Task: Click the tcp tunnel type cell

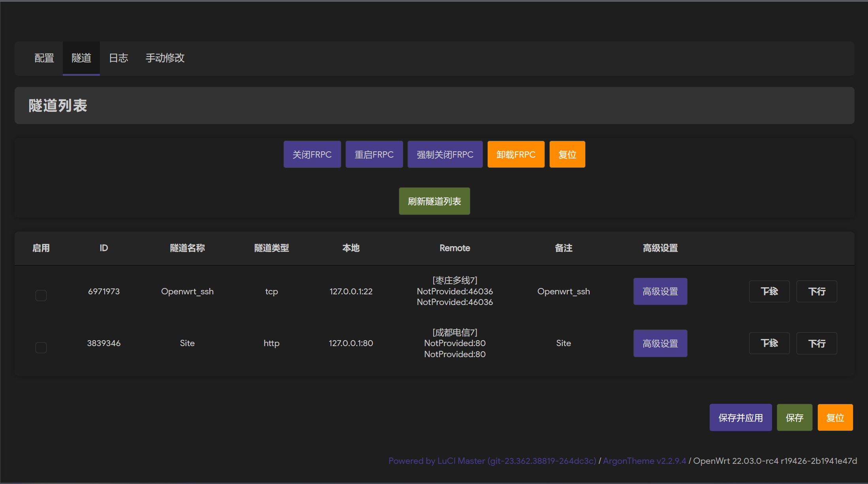Action: point(272,292)
